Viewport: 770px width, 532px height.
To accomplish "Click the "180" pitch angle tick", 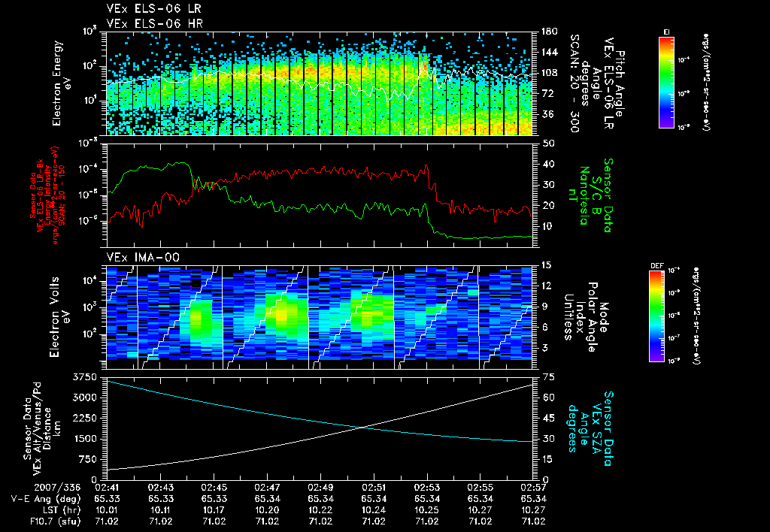I will click(549, 32).
